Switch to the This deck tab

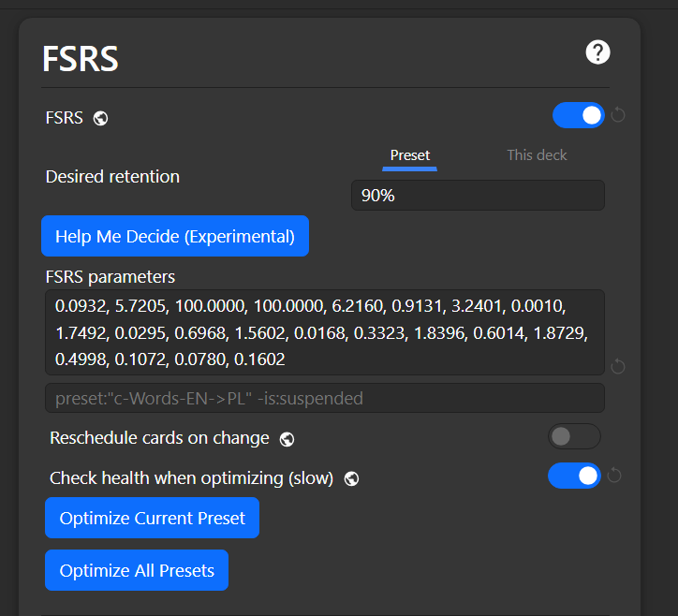point(537,155)
